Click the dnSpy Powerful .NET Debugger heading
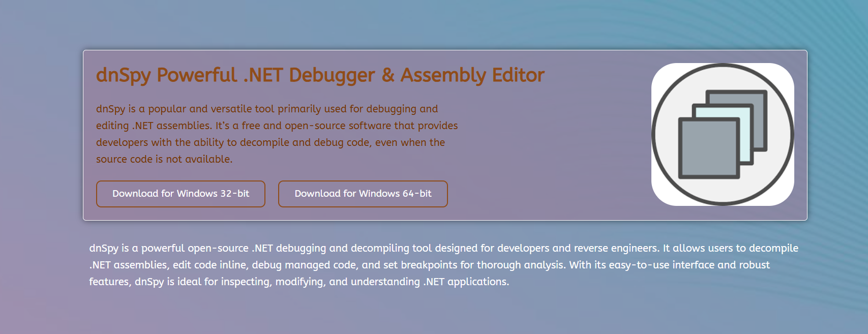868x334 pixels. pyautogui.click(x=320, y=75)
